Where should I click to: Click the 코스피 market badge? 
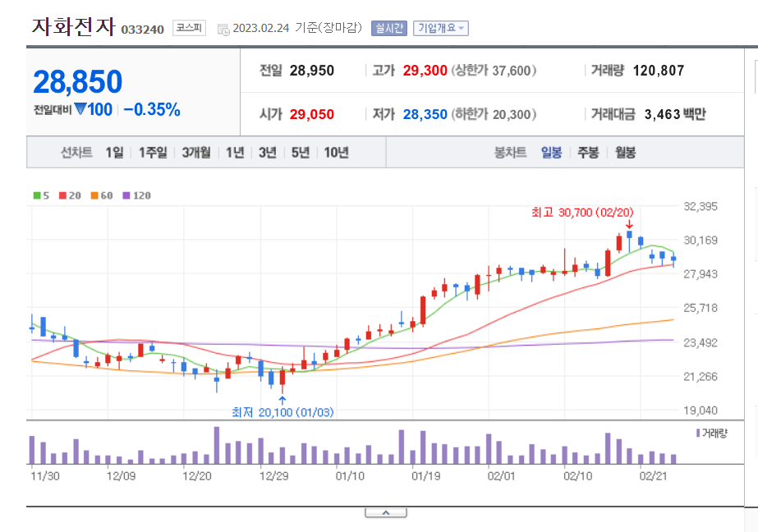pyautogui.click(x=189, y=28)
